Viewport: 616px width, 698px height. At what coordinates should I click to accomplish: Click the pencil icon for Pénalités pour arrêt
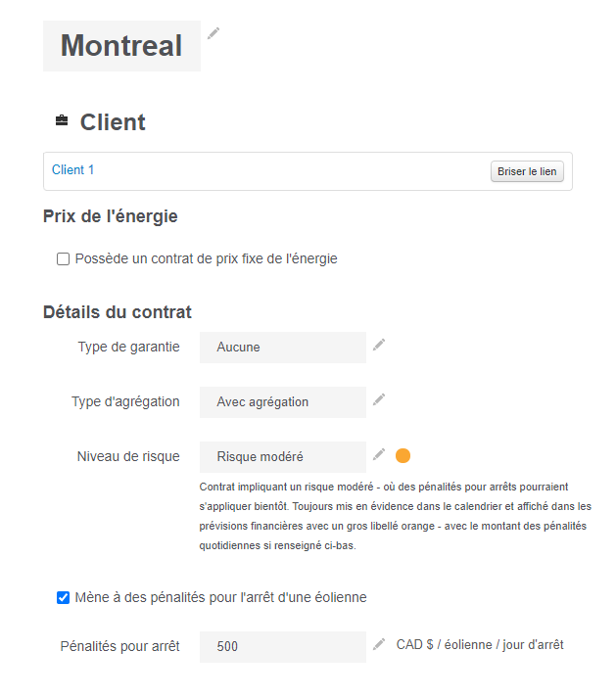[x=379, y=644]
